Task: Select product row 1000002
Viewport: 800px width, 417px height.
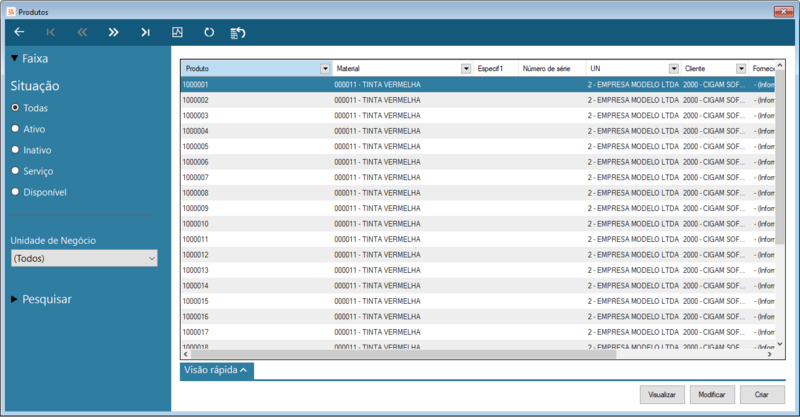Action: (x=478, y=100)
